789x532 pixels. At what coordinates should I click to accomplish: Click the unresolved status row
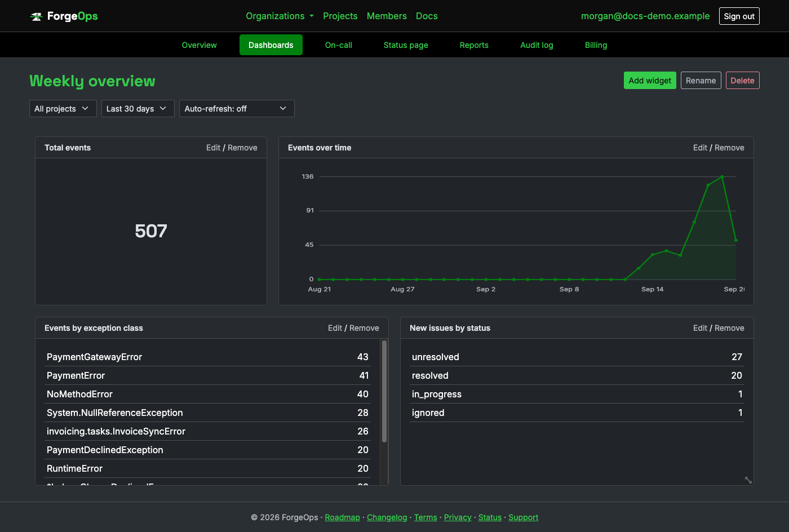[x=577, y=357]
